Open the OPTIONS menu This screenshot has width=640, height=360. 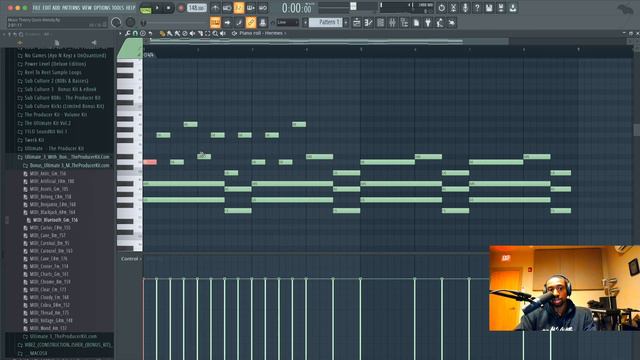102,8
